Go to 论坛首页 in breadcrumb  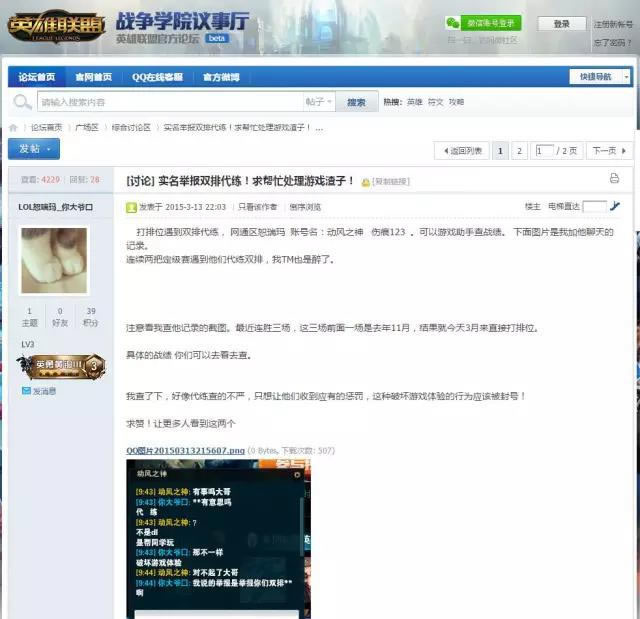47,128
